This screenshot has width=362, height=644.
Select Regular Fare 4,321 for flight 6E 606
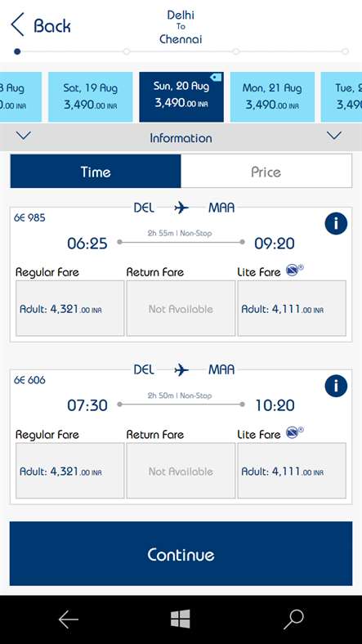69,471
